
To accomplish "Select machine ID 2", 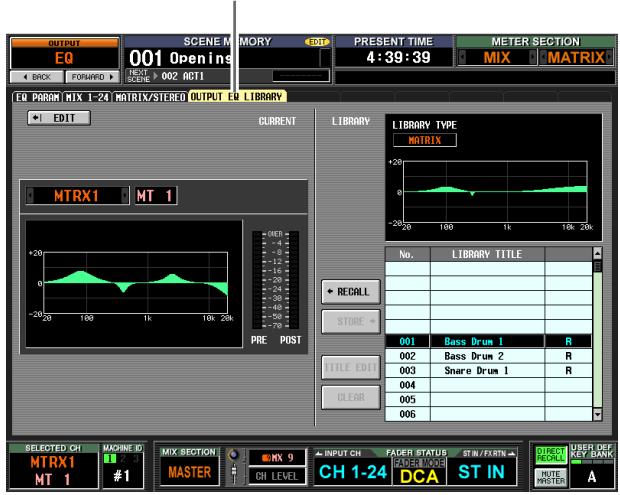I will (x=123, y=459).
